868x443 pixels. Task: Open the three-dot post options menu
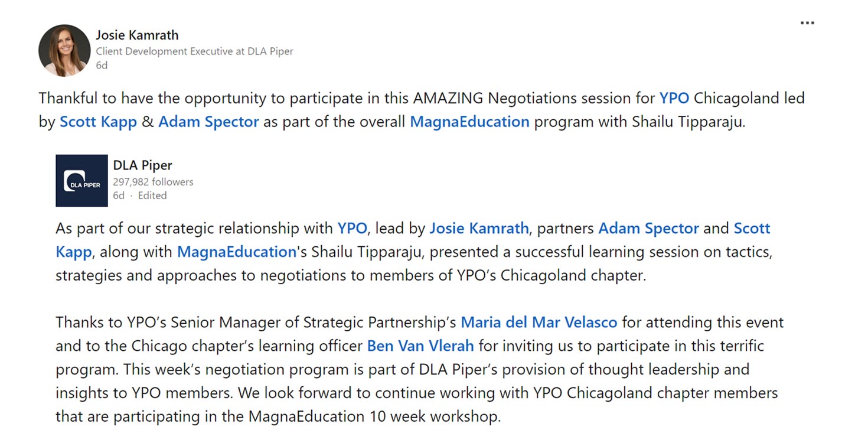(x=807, y=23)
